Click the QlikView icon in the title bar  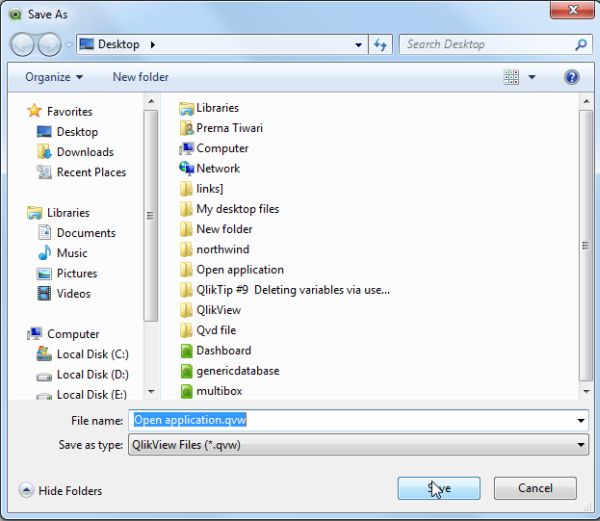pyautogui.click(x=15, y=15)
